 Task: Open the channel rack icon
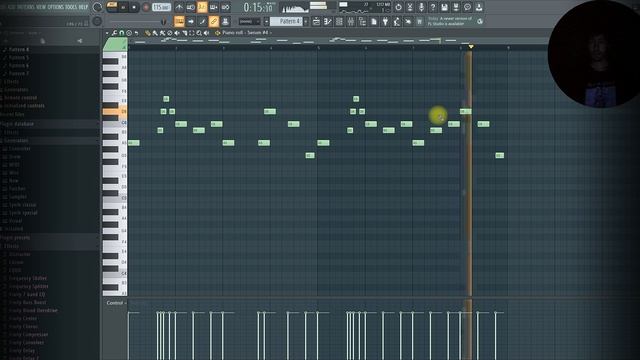[339, 22]
